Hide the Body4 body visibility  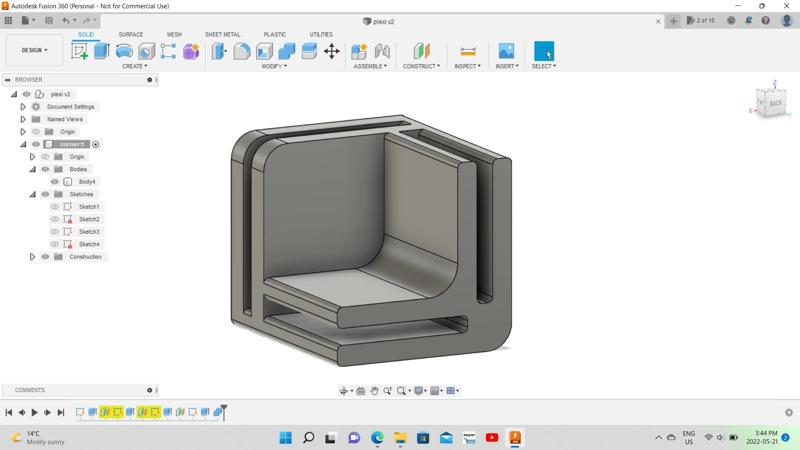(55, 182)
